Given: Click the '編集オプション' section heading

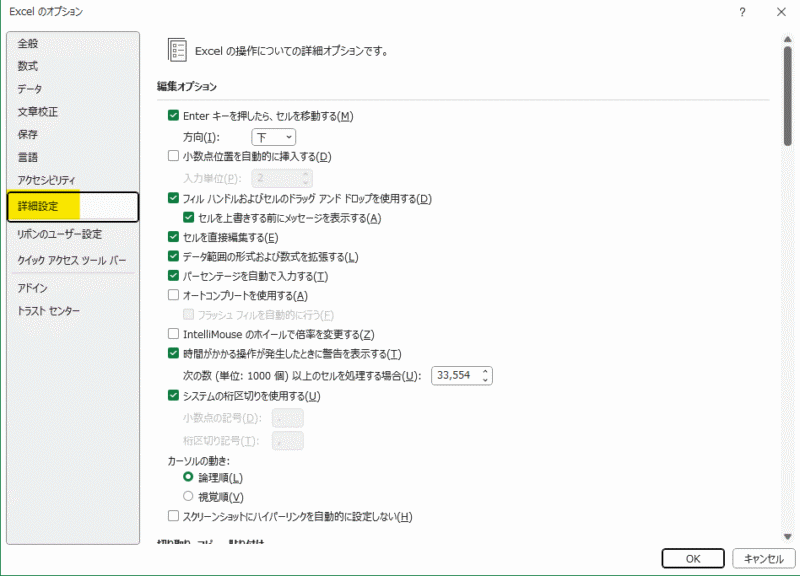Looking at the screenshot, I should tap(187, 86).
